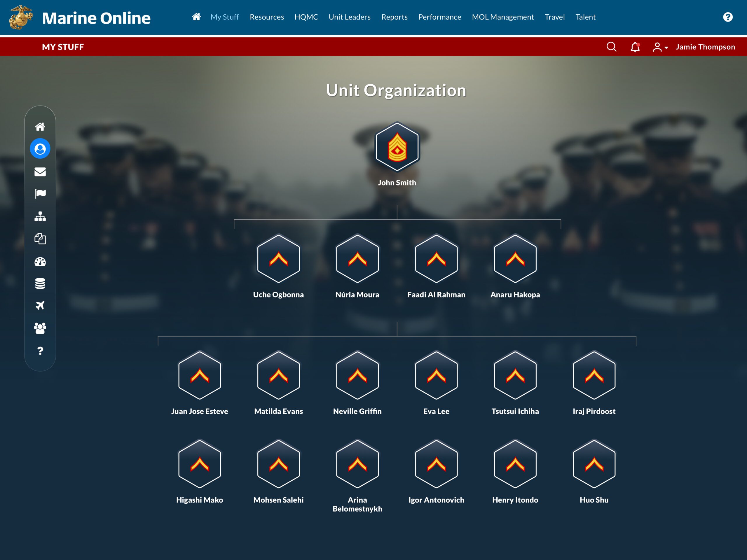Click the sidebar group of people icon
The width and height of the screenshot is (747, 560).
pyautogui.click(x=40, y=328)
